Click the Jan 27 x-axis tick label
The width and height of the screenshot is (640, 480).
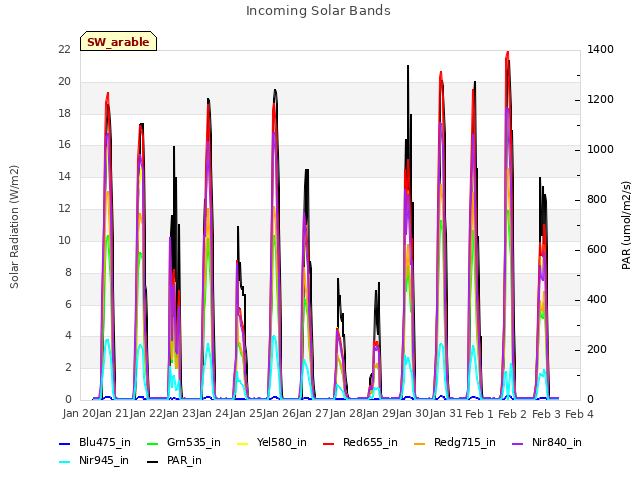[x=312, y=414]
